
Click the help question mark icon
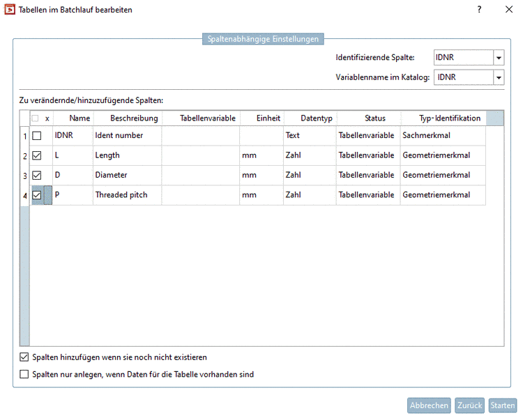pos(479,10)
